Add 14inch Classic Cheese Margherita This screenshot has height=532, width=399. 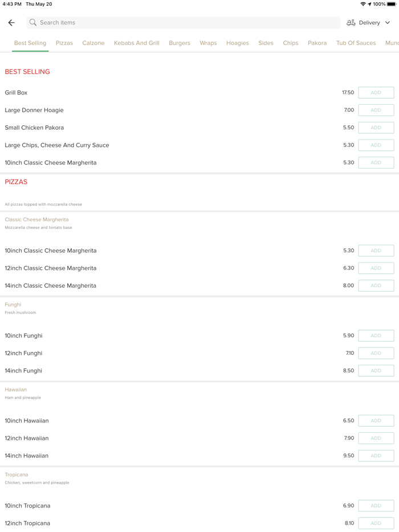point(376,285)
